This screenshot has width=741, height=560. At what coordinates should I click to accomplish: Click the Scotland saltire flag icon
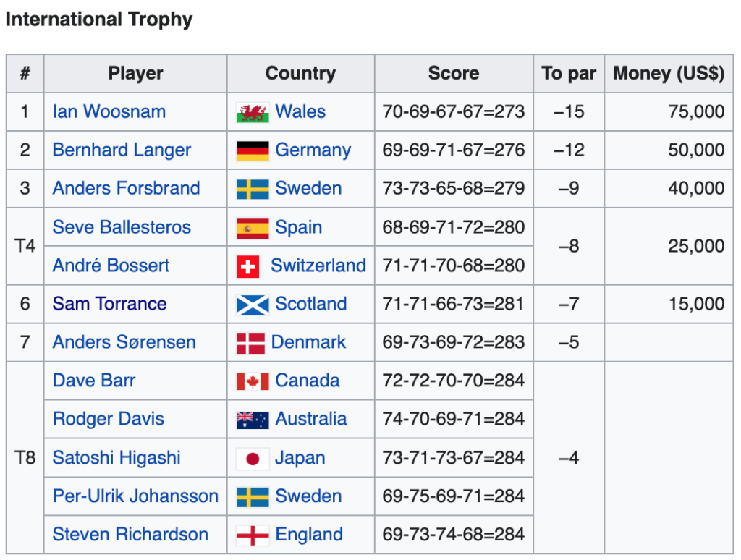(x=253, y=305)
